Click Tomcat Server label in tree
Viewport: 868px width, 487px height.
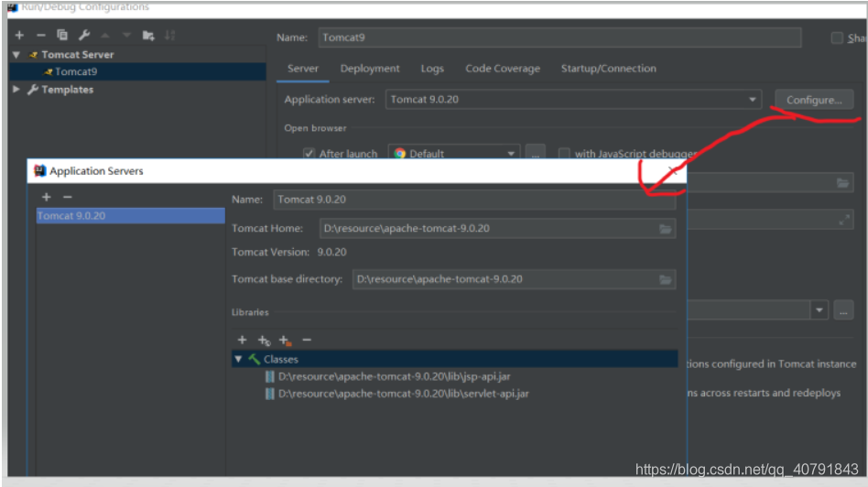tap(78, 55)
